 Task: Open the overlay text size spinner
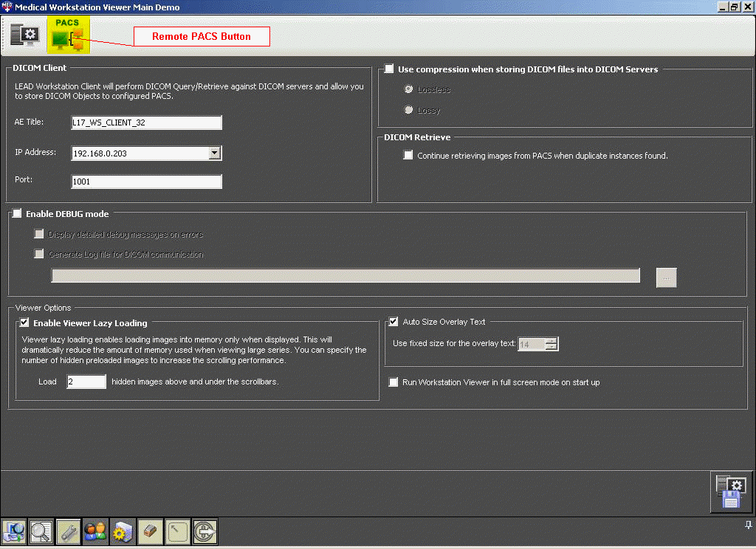coord(552,343)
